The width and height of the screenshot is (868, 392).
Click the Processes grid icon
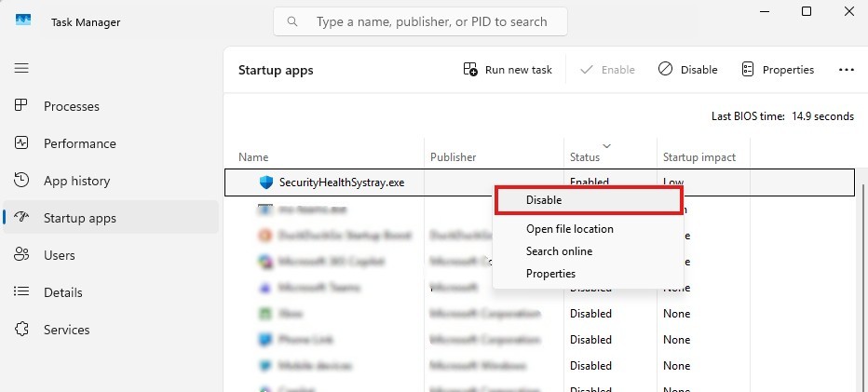tap(21, 105)
